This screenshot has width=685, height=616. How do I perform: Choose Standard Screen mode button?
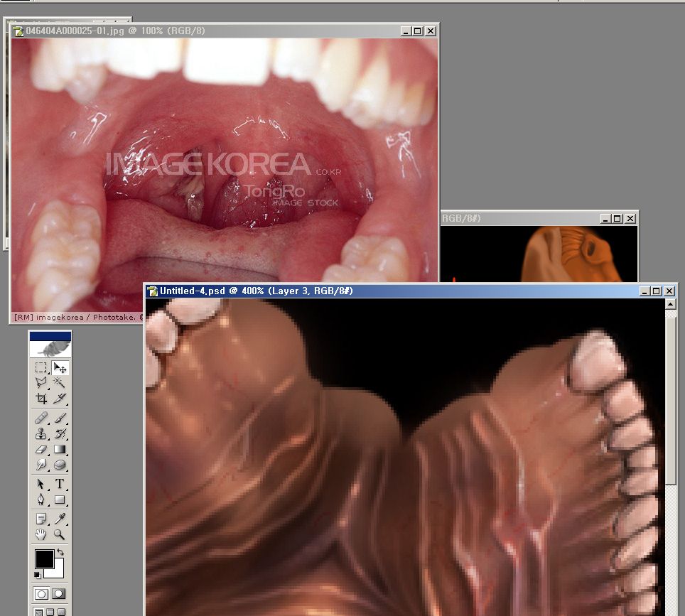pos(38,612)
